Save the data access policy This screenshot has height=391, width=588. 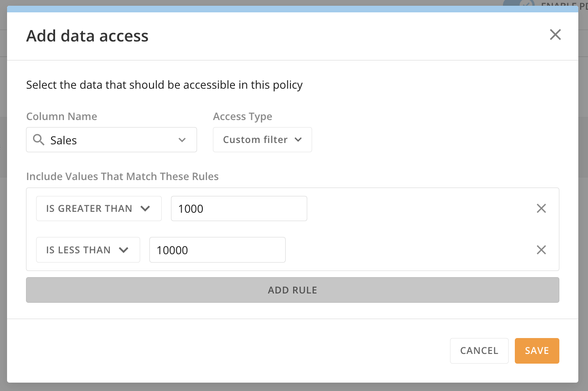(537, 350)
